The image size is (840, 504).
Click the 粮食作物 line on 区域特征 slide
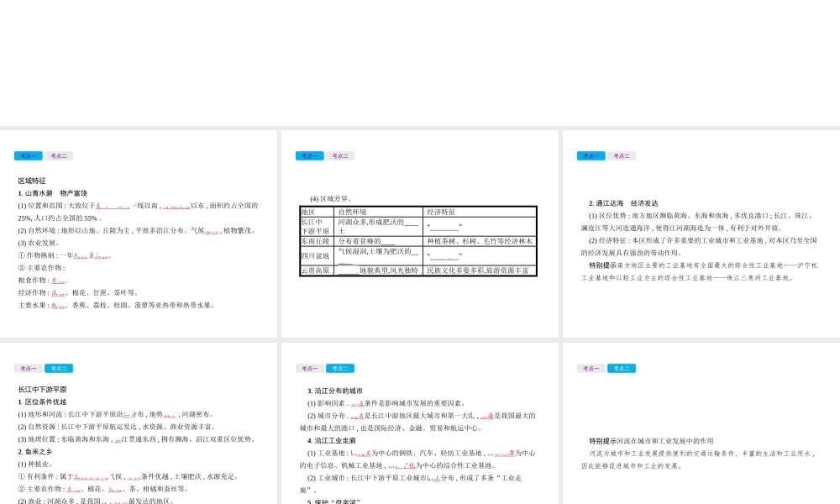tap(43, 281)
